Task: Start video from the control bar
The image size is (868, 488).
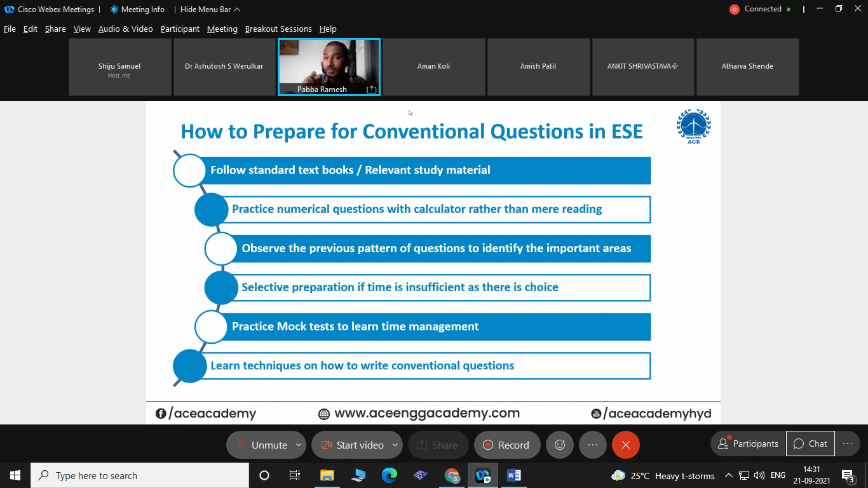Action: [351, 445]
